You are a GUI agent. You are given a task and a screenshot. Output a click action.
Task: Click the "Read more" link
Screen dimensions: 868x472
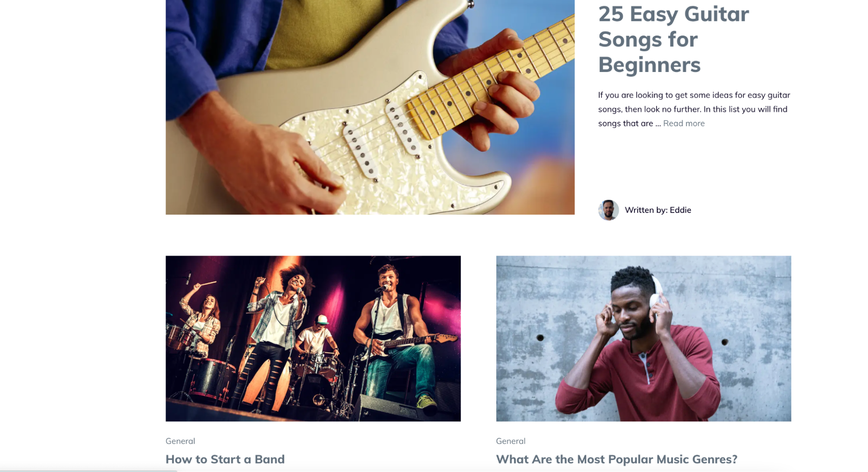(x=683, y=124)
